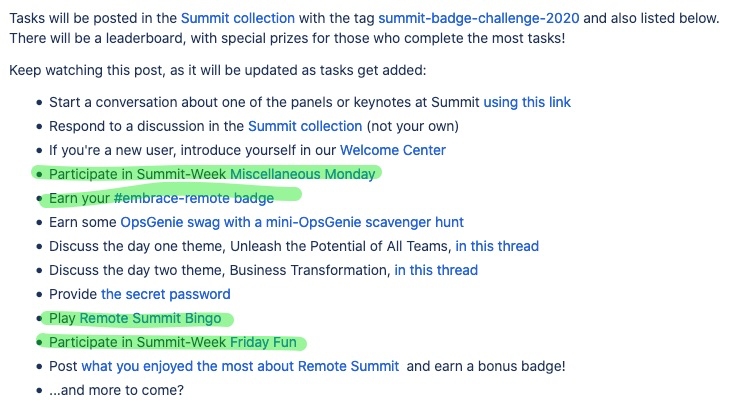This screenshot has width=730, height=408.
Task: Open the Miscellaneous Monday link
Action: (x=303, y=174)
